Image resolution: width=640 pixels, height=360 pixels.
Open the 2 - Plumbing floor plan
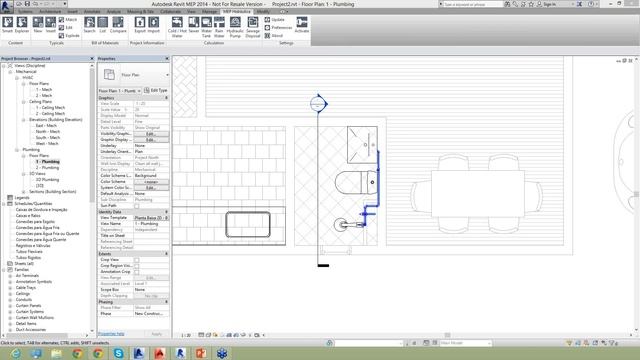point(47,168)
